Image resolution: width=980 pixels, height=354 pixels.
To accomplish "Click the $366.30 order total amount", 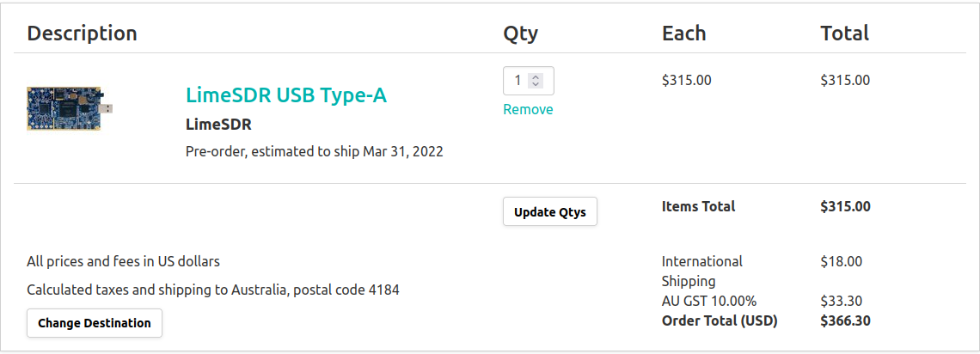I will tap(845, 321).
